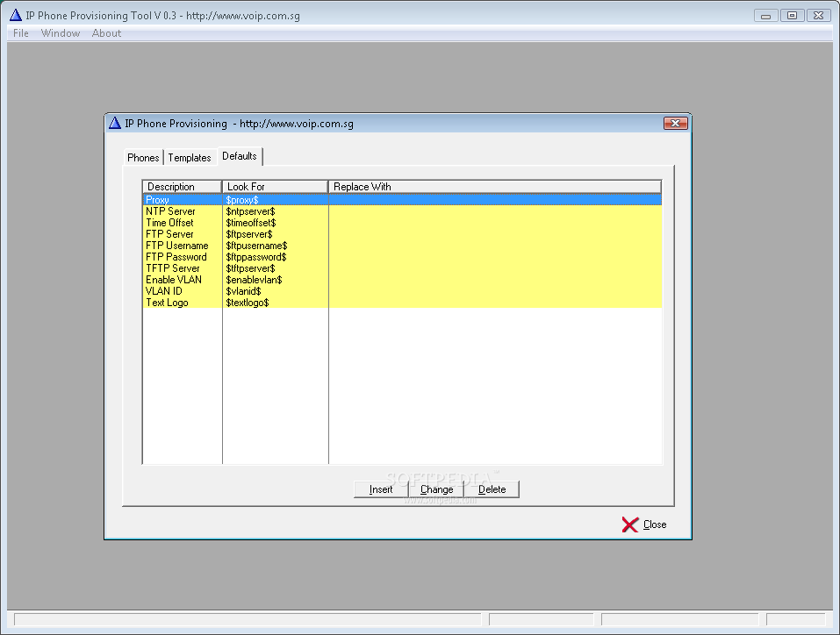Select the Text Logo row

[402, 303]
